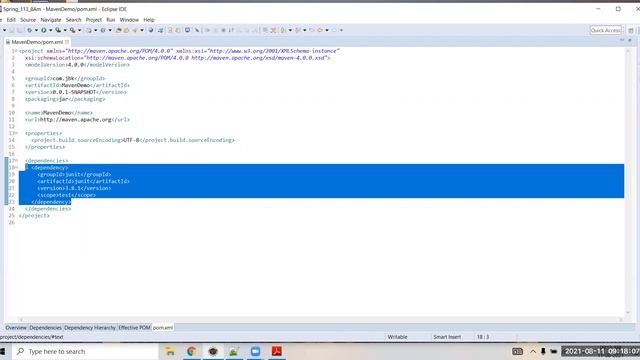This screenshot has width=640, height=360.
Task: Click the Open Type toolbar icon
Action: (119, 30)
